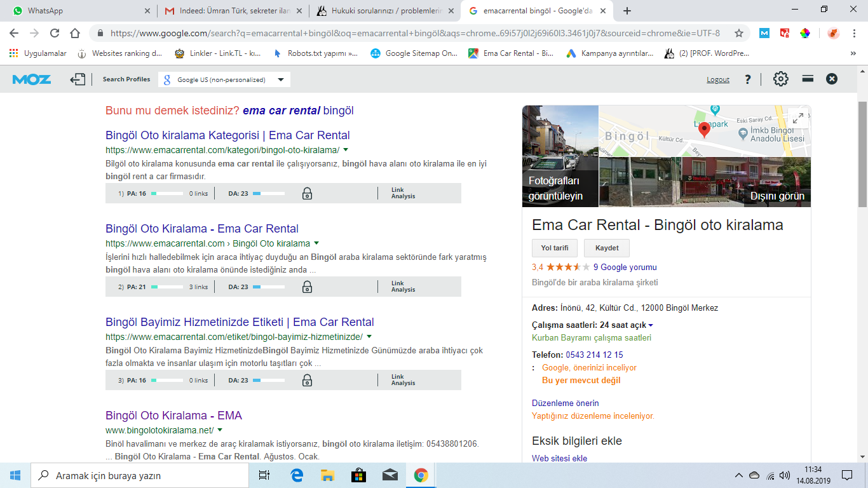Image resolution: width=868 pixels, height=488 pixels.
Task: Open the Search Profiles dropdown
Action: pos(224,79)
